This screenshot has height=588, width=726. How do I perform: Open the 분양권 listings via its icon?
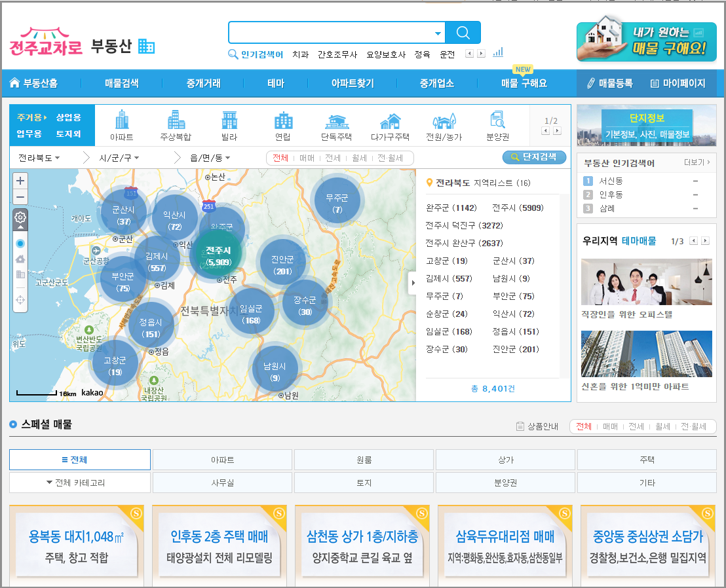tap(498, 121)
